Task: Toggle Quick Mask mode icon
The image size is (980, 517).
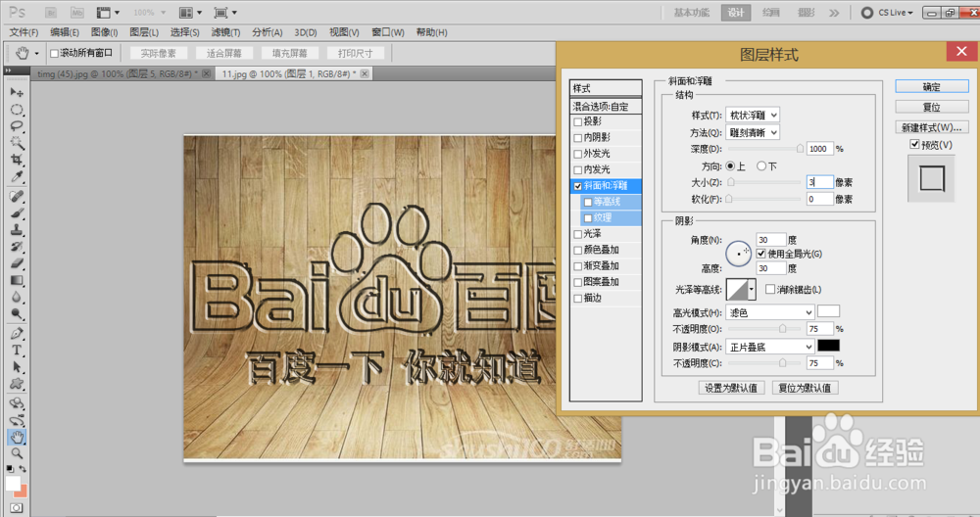Action: pyautogui.click(x=16, y=508)
